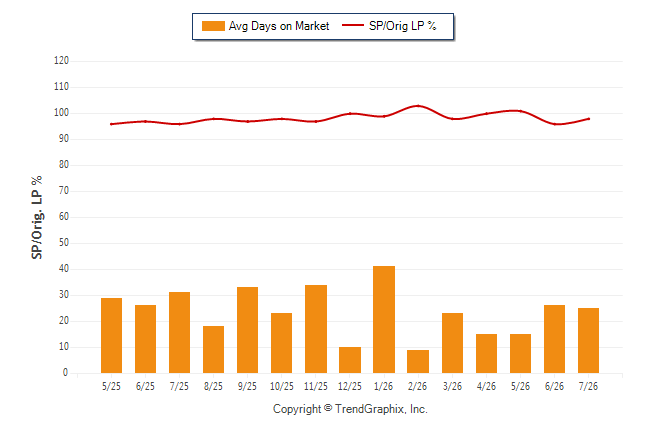Click the 5/25 orange bar
Screen dimensions: 646x434
[111, 335]
